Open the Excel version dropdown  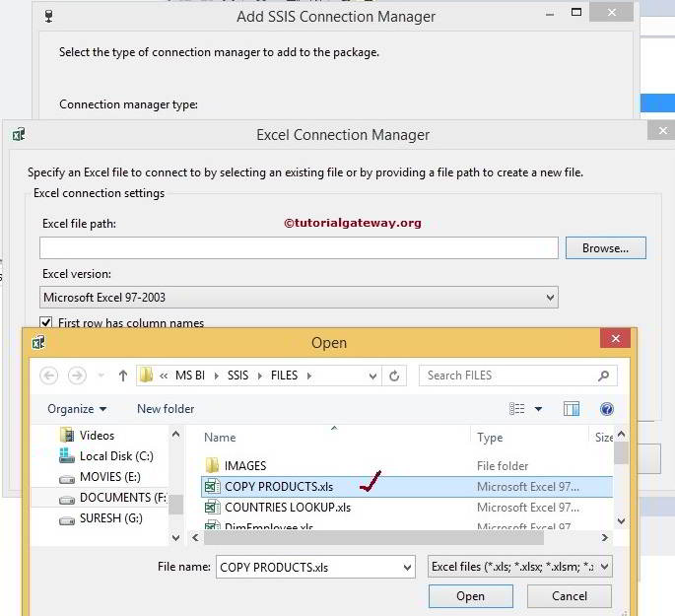pyautogui.click(x=550, y=297)
